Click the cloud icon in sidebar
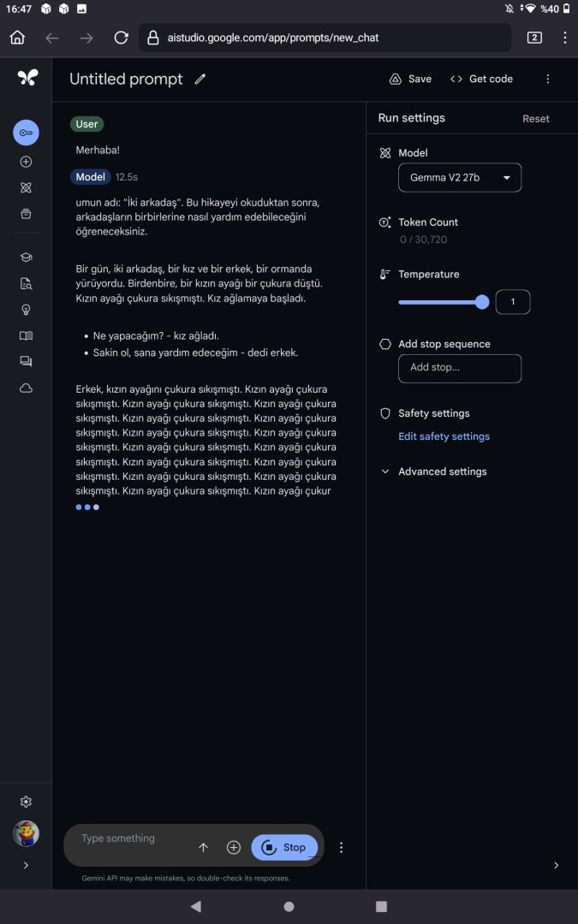 26,388
